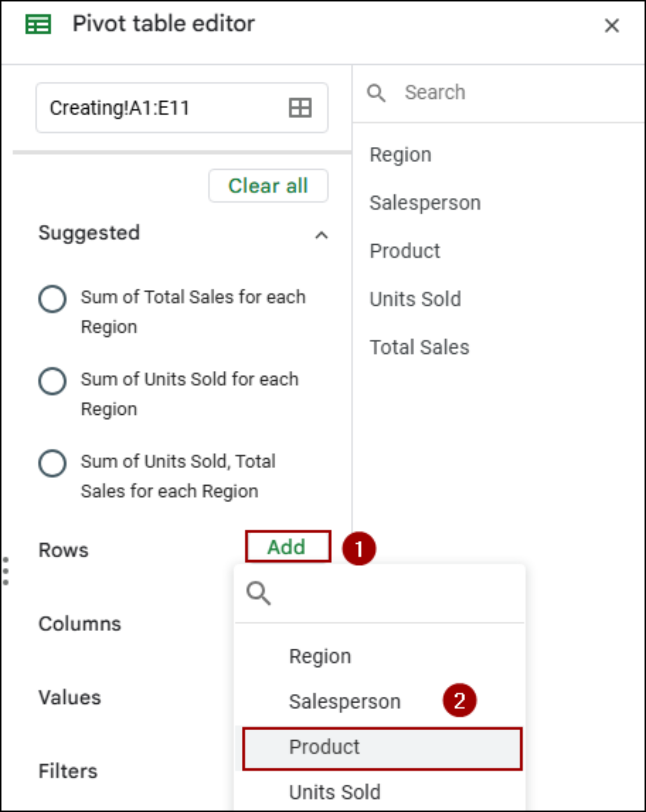Select the Salesperson field in the sidebar

click(425, 203)
